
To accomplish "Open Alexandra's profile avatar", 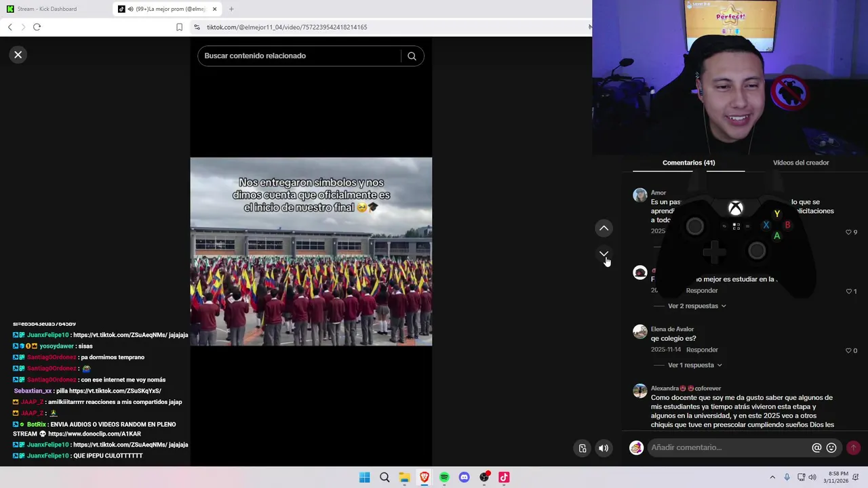I will click(640, 391).
